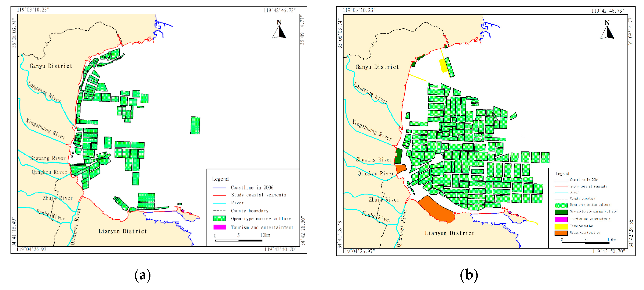The width and height of the screenshot is (644, 290).
Task: Click the north arrow in map (a)
Action: (279, 29)
